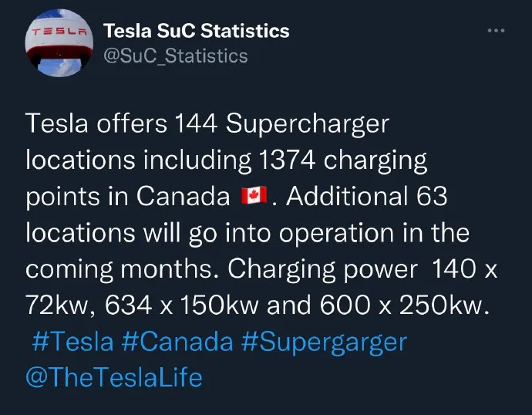Click the Tesla Supercharger profile avatar

tap(59, 43)
